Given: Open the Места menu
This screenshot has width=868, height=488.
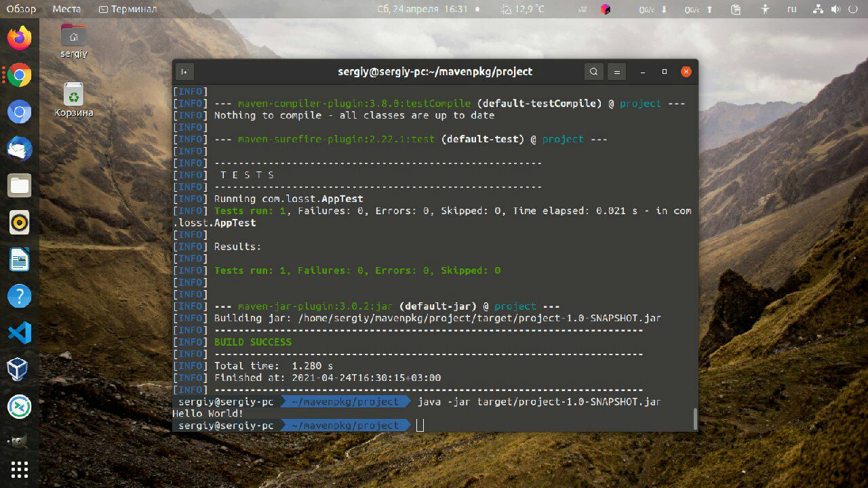Looking at the screenshot, I should pos(66,9).
